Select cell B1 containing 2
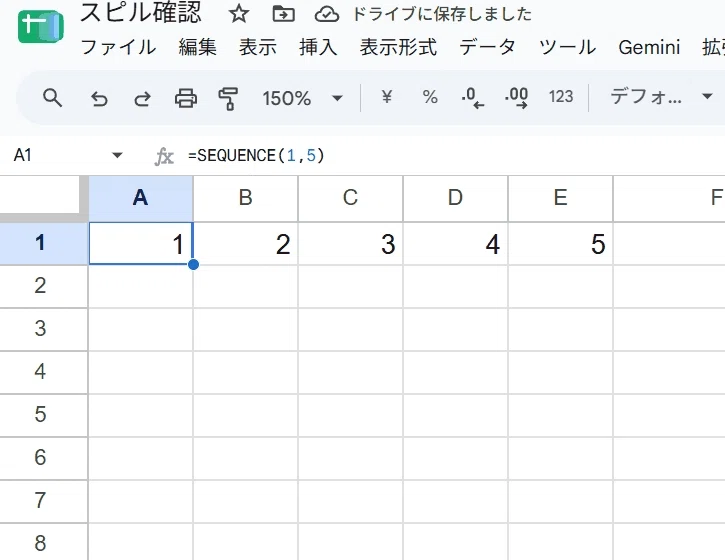Image resolution: width=725 pixels, height=560 pixels. coord(246,243)
